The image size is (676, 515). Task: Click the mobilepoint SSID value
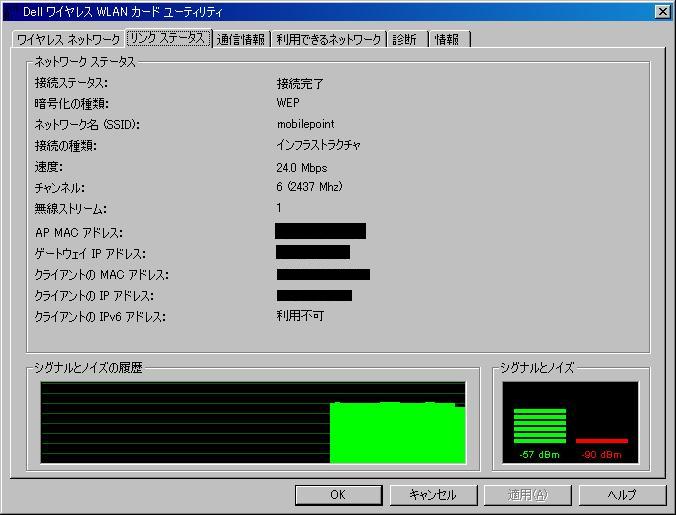point(305,124)
